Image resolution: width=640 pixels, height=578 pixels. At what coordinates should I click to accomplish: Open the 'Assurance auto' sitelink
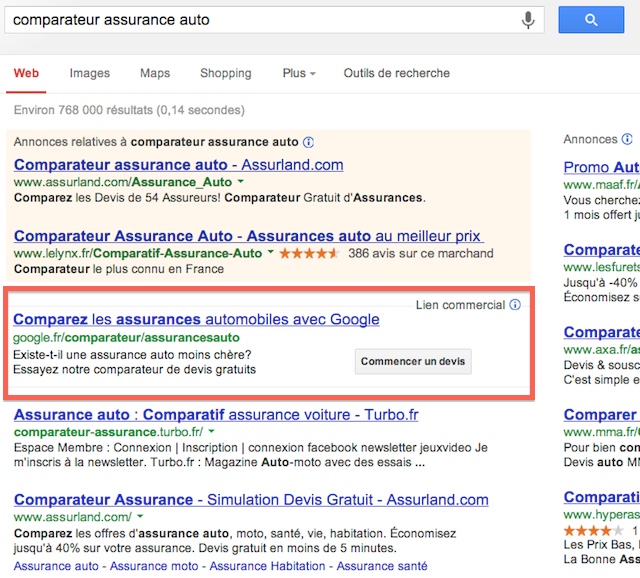pyautogui.click(x=56, y=566)
